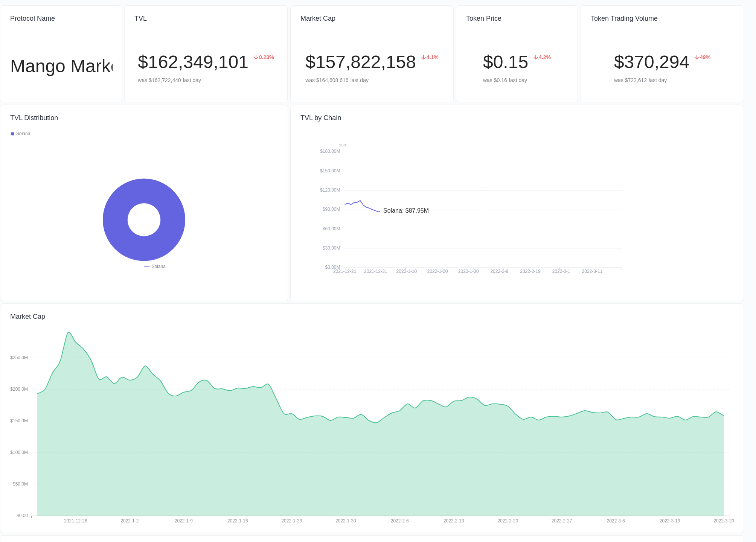Screen dimensions: 756x542
Task: Click the Token Price 4.2% decrease indicator
Action: coord(542,57)
